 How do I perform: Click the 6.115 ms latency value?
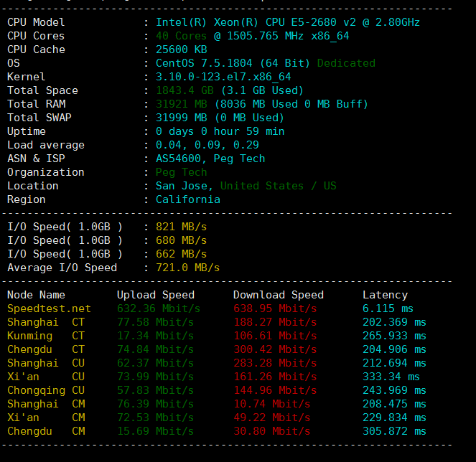pyautogui.click(x=388, y=308)
